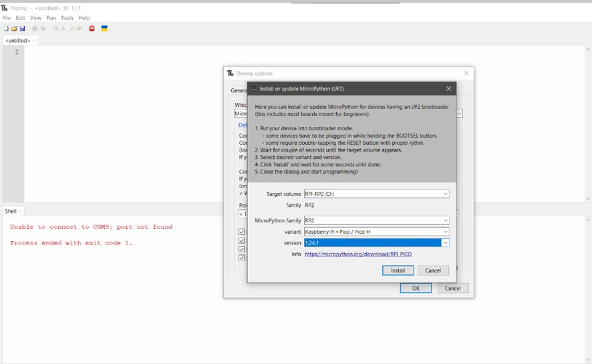Viewport: 592px width, 364px height.
Task: Click the 'Put your device into bootloader mode' instruction
Action: pos(304,128)
